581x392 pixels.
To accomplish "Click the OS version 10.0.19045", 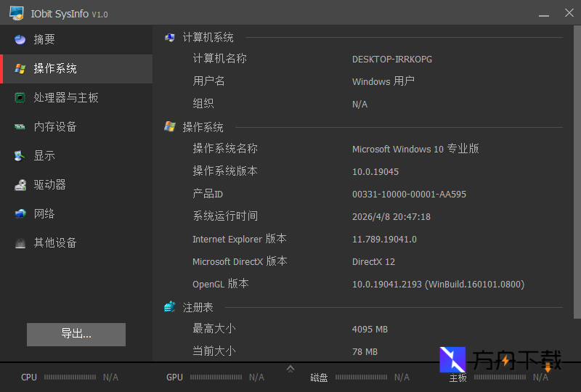I will (375, 171).
